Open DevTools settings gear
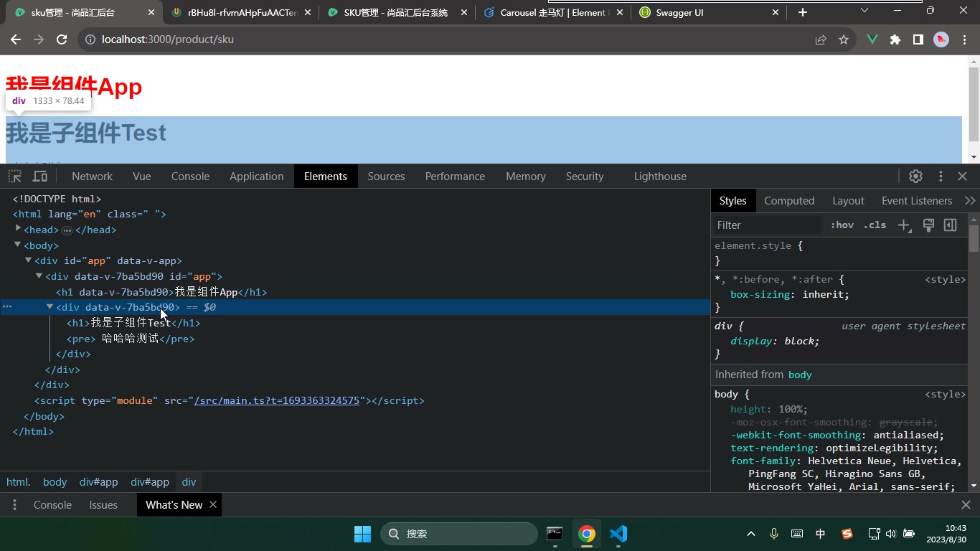980x551 pixels. coord(915,176)
